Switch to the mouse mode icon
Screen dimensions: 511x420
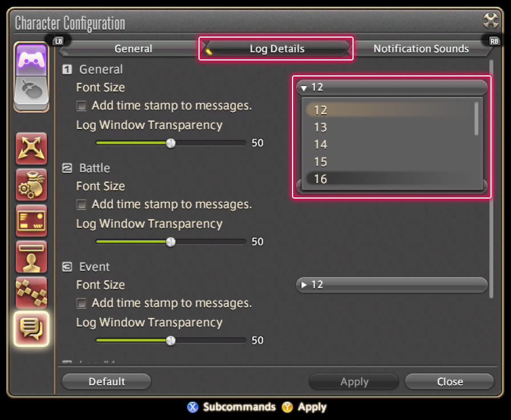pos(31,92)
